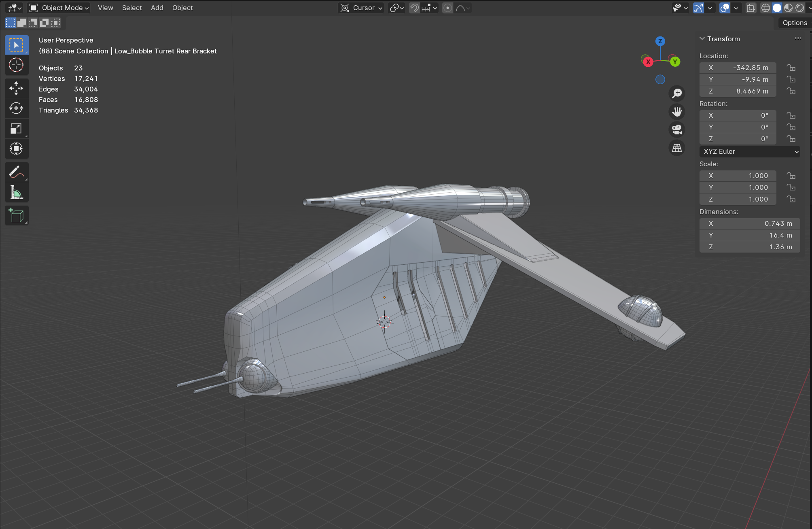The height and width of the screenshot is (529, 812).
Task: Open gizmo options dropdown arrow
Action: 710,8
